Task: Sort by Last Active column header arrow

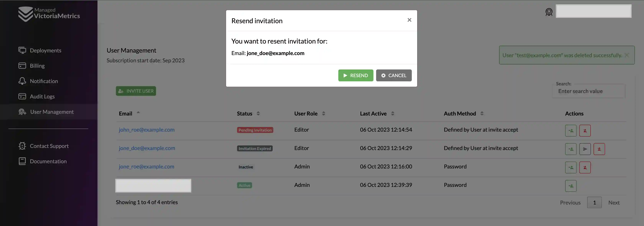Action: tap(392, 113)
